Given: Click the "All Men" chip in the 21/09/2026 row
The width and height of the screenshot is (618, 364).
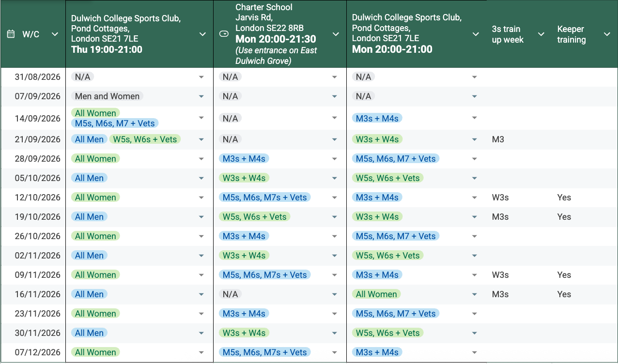Looking at the screenshot, I should (89, 139).
